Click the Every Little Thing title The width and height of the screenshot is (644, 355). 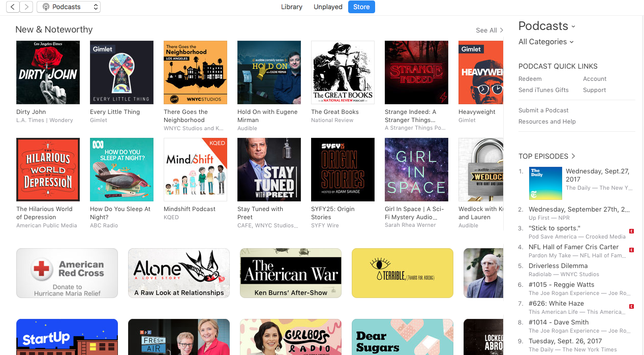coord(115,112)
